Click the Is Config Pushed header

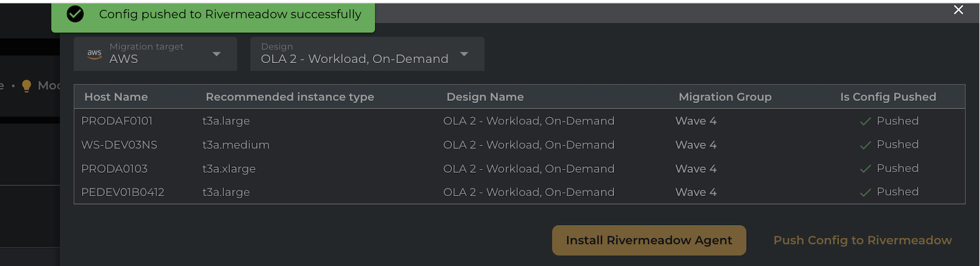click(888, 97)
